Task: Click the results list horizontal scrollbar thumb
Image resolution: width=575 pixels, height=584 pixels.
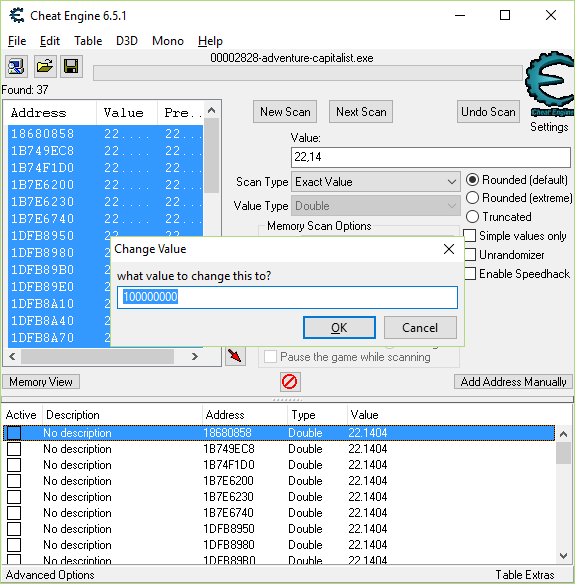Action: click(x=98, y=356)
